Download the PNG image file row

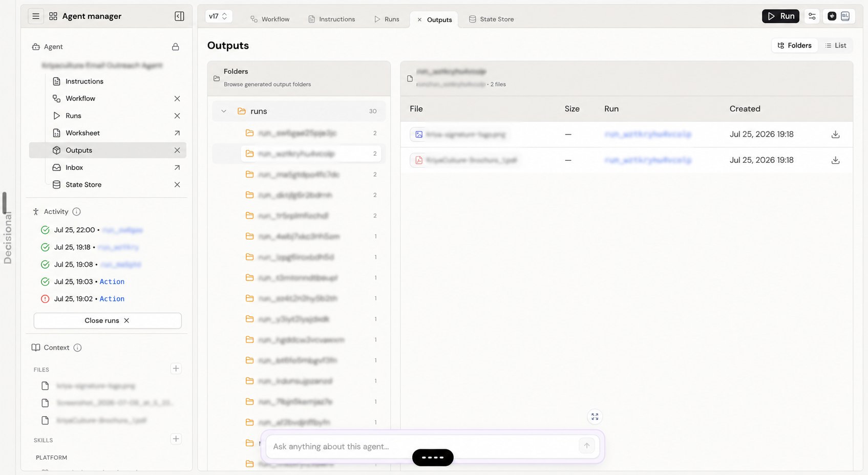pos(835,134)
